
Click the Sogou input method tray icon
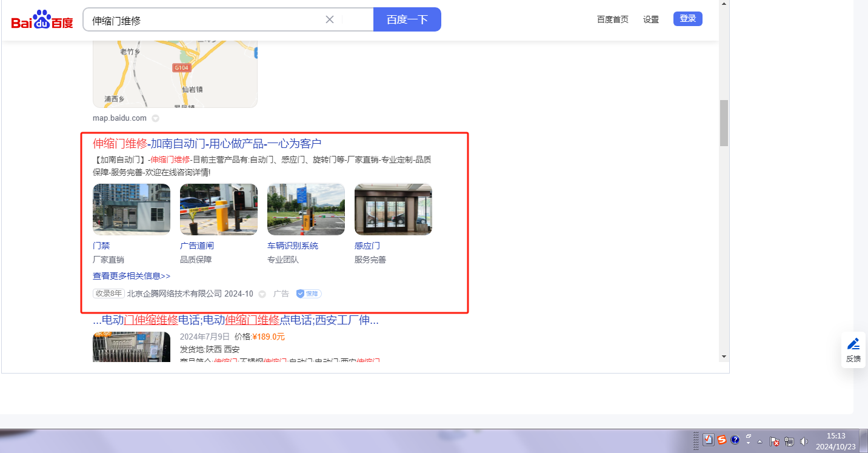[722, 440]
